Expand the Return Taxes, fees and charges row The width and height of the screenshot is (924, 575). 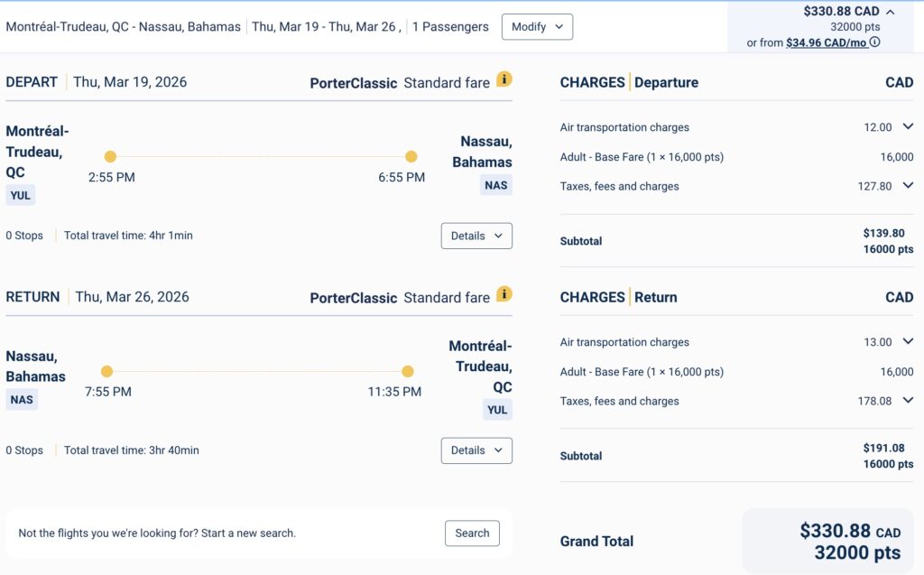click(908, 401)
